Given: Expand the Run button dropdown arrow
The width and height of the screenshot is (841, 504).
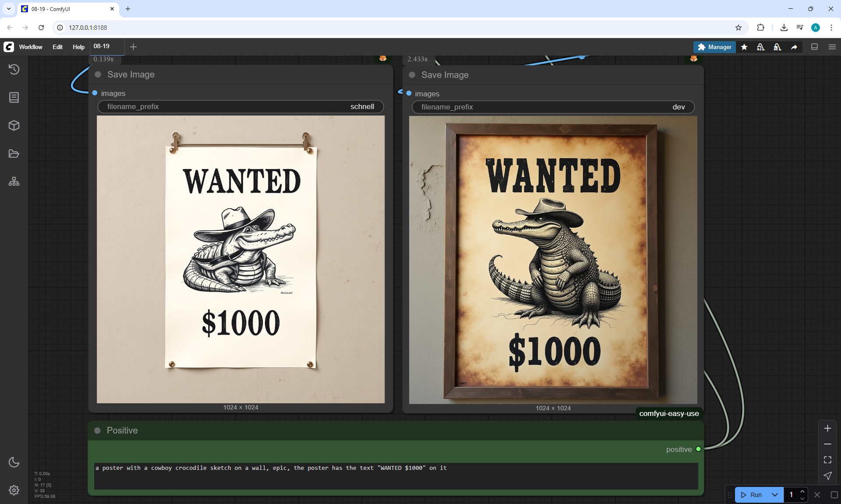Looking at the screenshot, I should coord(774,495).
